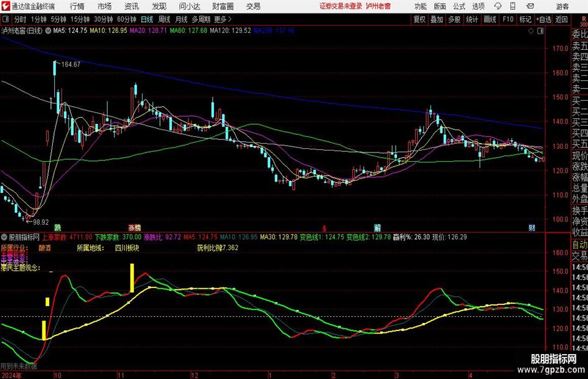588x379 pixels.
Task: Click the 现价: 126.29 value
Action: (449, 237)
